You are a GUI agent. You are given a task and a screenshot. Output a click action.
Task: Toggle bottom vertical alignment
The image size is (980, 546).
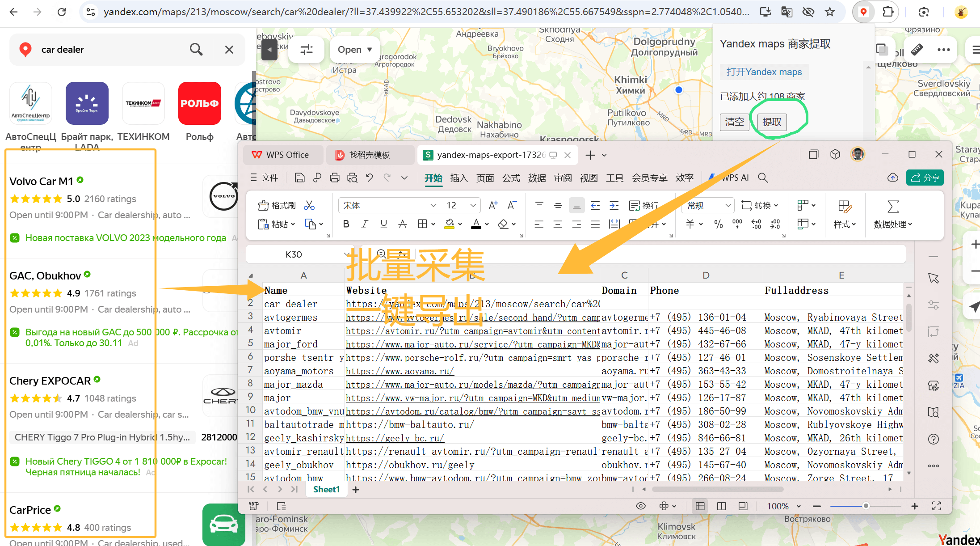576,205
